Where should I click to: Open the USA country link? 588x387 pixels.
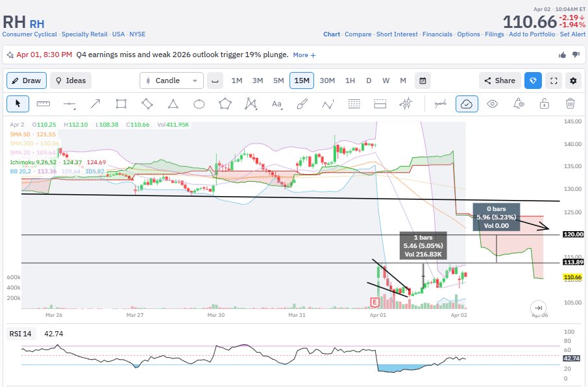pos(119,34)
